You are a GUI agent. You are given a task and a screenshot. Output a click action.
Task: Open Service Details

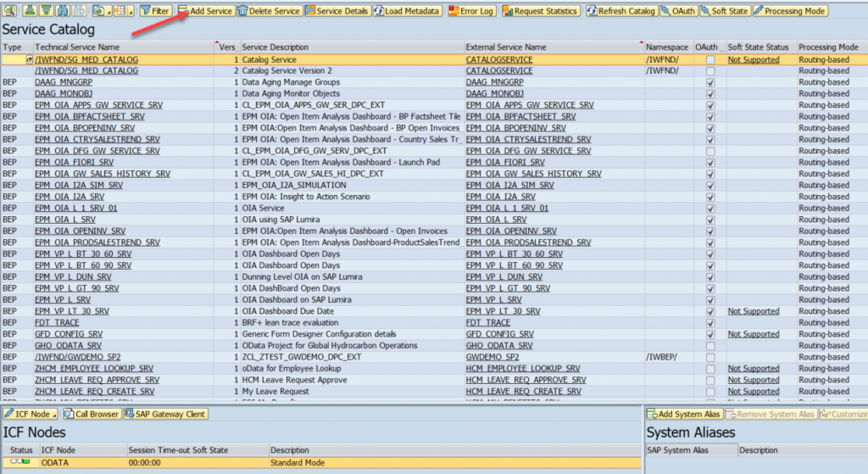click(x=337, y=10)
